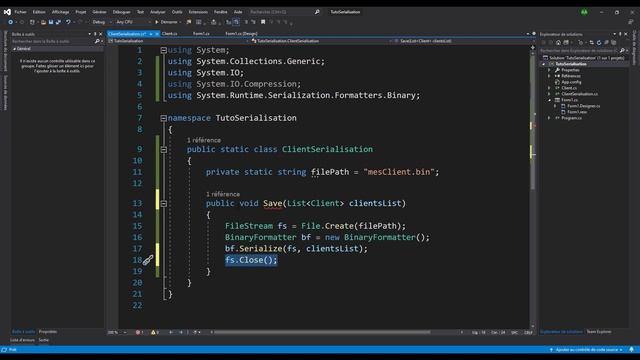Open the Extensions menu

pos(198,12)
